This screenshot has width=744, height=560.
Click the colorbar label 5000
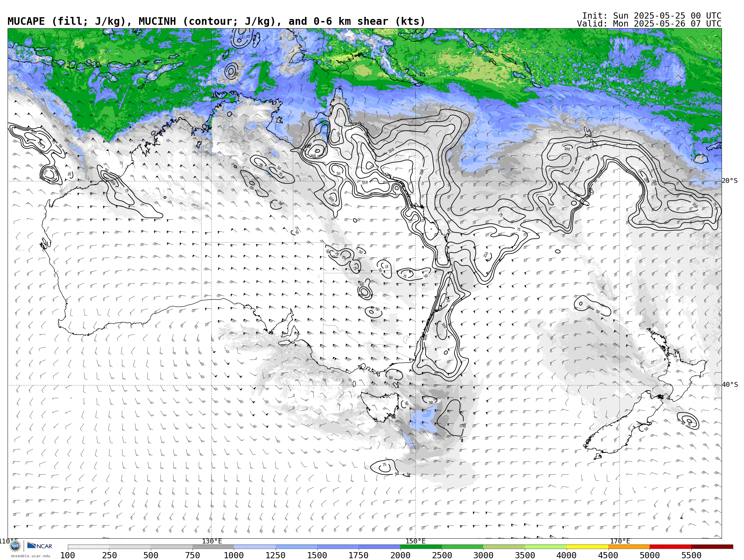pyautogui.click(x=650, y=555)
